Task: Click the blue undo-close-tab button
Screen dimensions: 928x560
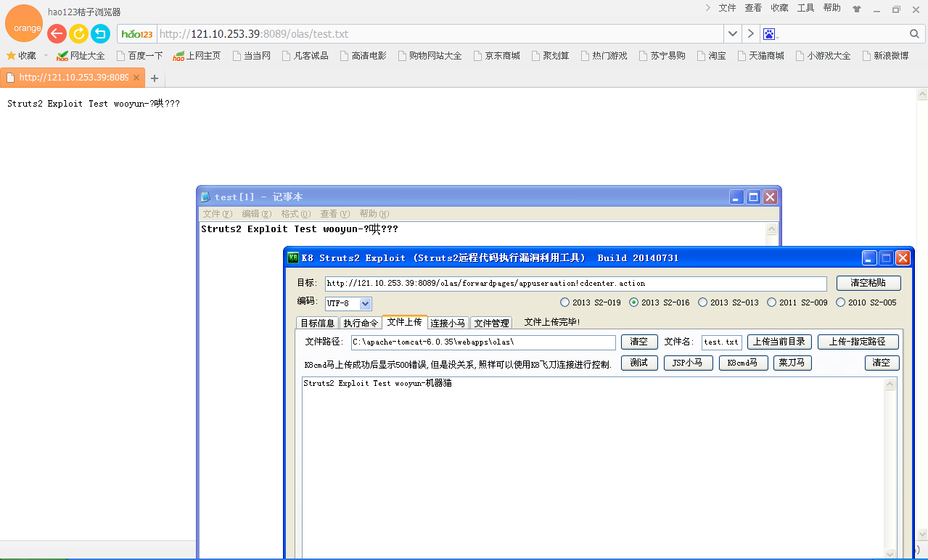Action: click(x=100, y=33)
